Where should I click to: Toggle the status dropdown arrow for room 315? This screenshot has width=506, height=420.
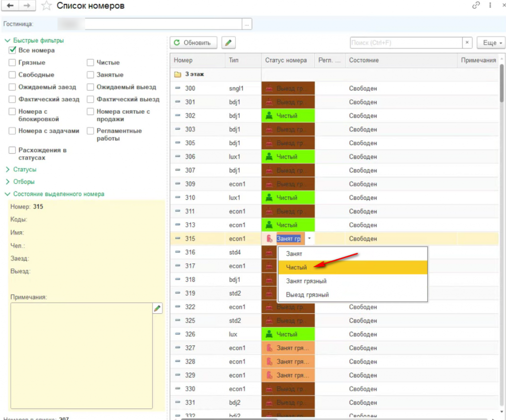[309, 238]
